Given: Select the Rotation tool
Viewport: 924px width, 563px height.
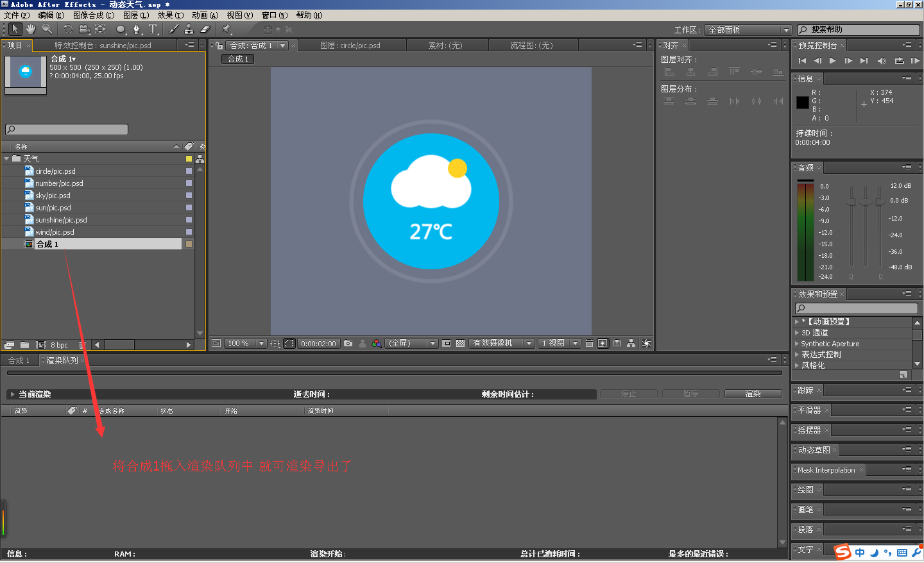Looking at the screenshot, I should tap(68, 29).
